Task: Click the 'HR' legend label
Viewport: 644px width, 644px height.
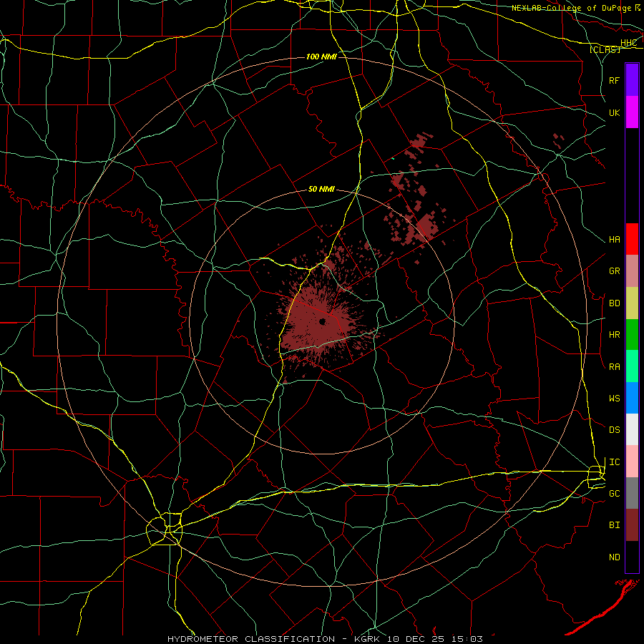Action: click(615, 335)
